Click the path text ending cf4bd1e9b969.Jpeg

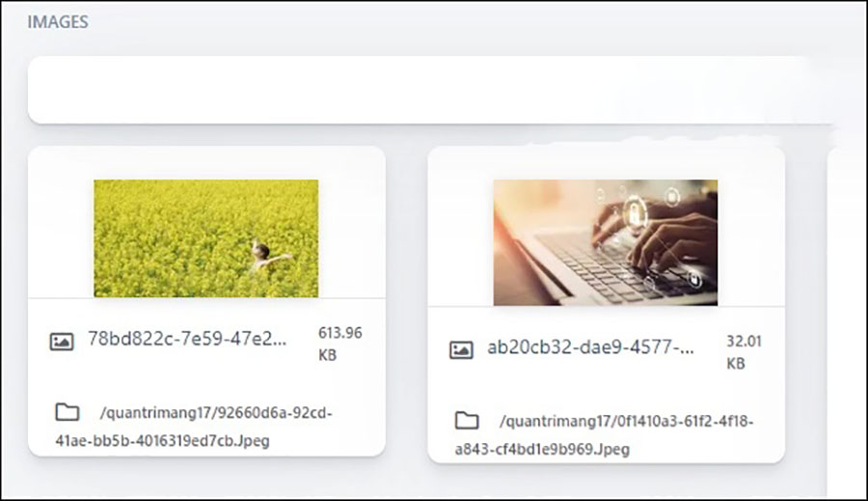point(542,450)
